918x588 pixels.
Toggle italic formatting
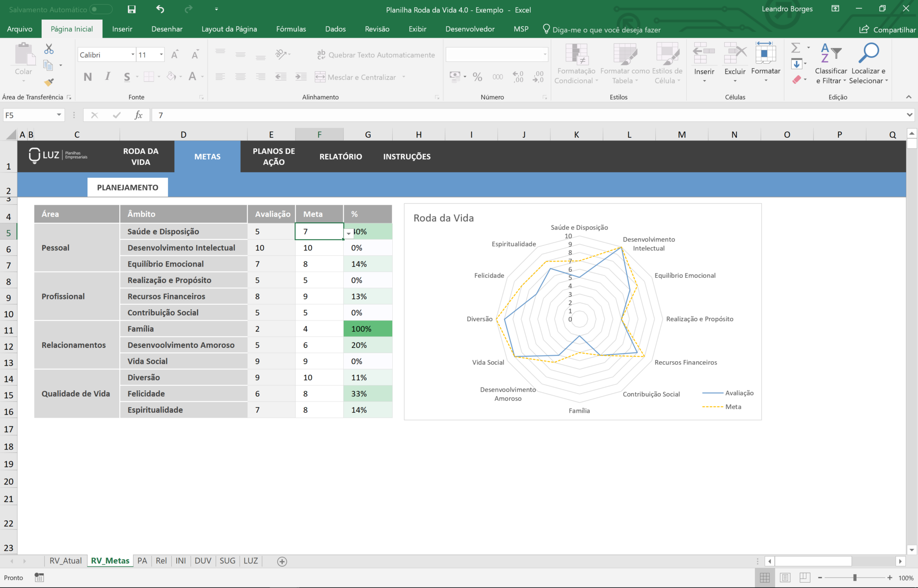click(107, 77)
